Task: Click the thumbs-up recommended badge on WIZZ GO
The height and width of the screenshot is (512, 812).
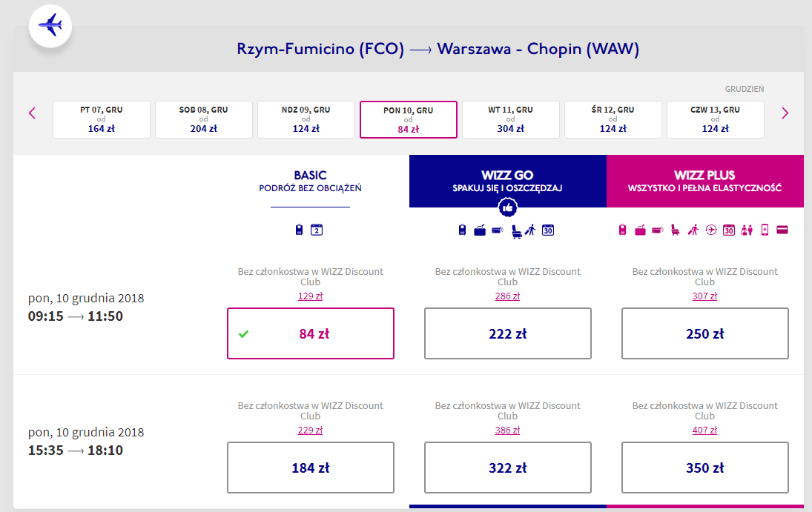Action: [x=507, y=207]
